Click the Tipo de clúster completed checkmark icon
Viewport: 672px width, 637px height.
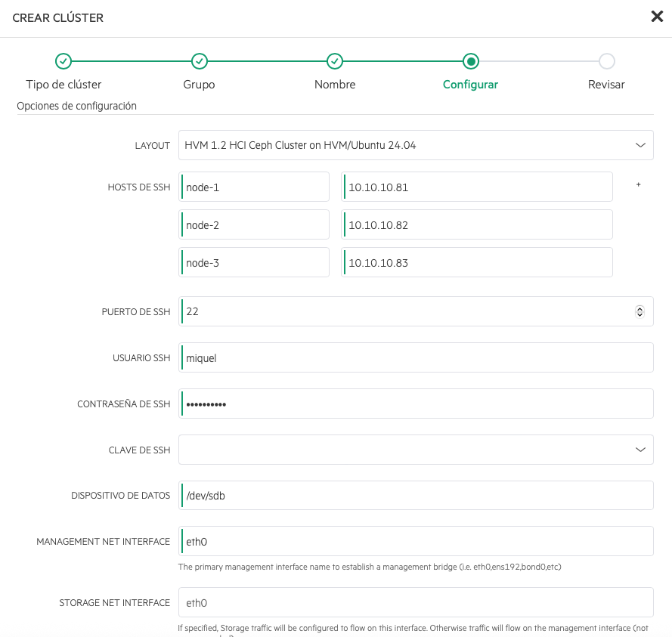tap(63, 61)
